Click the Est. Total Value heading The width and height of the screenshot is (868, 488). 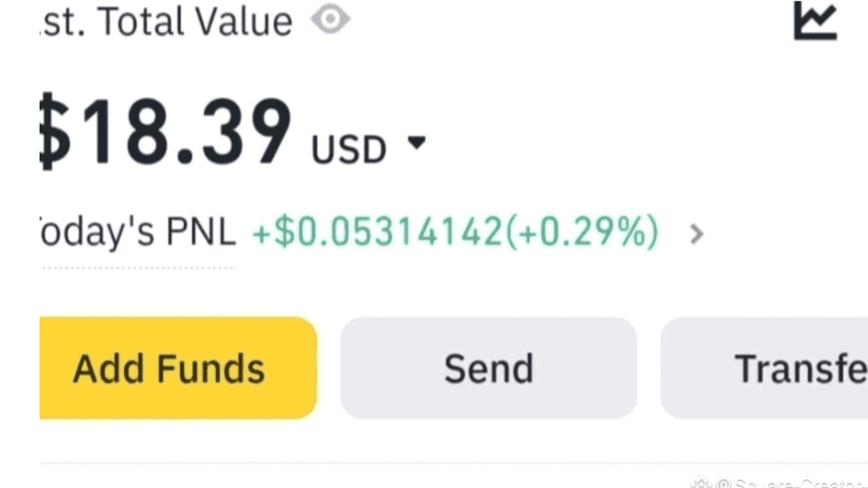166,21
